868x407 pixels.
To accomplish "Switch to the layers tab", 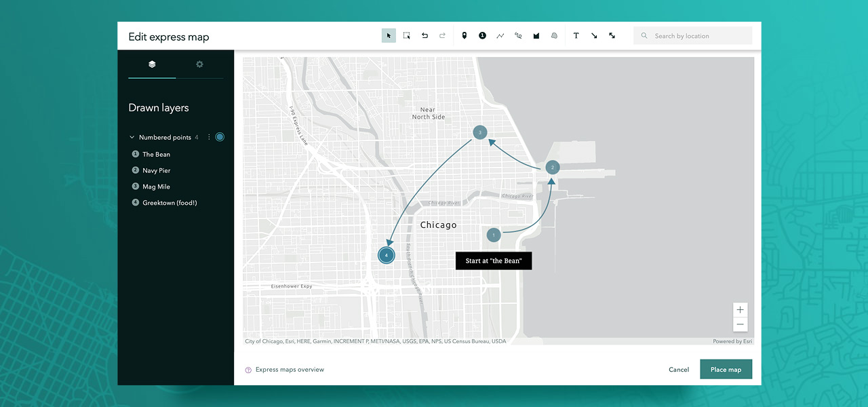I will pos(152,64).
